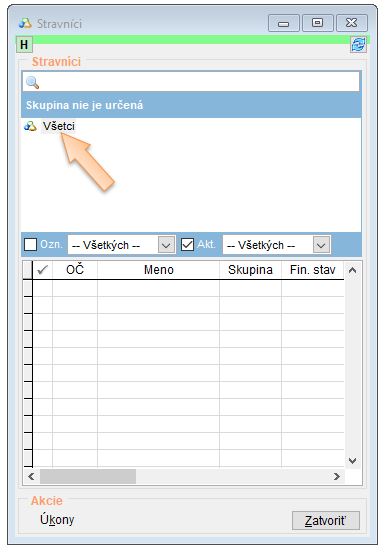385x552 pixels.
Task: Click the Zatvoriť button
Action: pos(326,520)
